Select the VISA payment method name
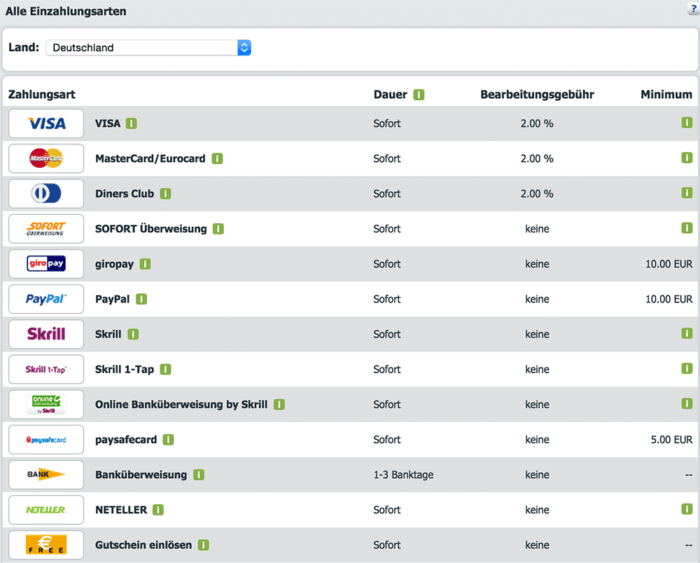This screenshot has height=563, width=700. (108, 123)
